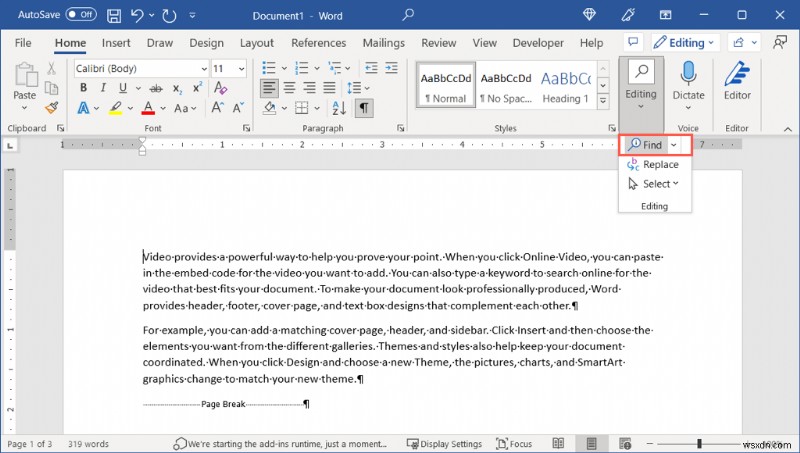Toggle show paragraph marks
The width and height of the screenshot is (800, 453).
tap(363, 108)
